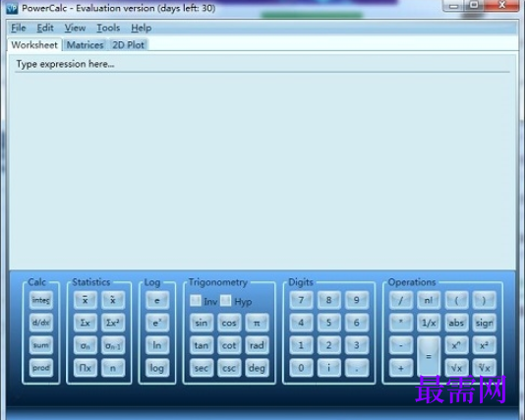Image resolution: width=525 pixels, height=420 pixels.
Task: Insert π constant
Action: (257, 323)
